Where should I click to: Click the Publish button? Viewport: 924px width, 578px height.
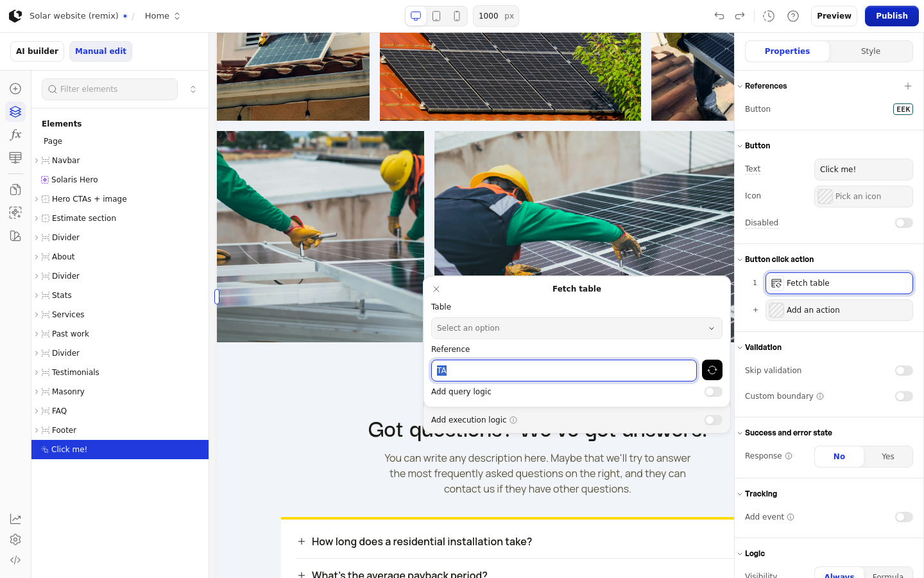click(892, 16)
